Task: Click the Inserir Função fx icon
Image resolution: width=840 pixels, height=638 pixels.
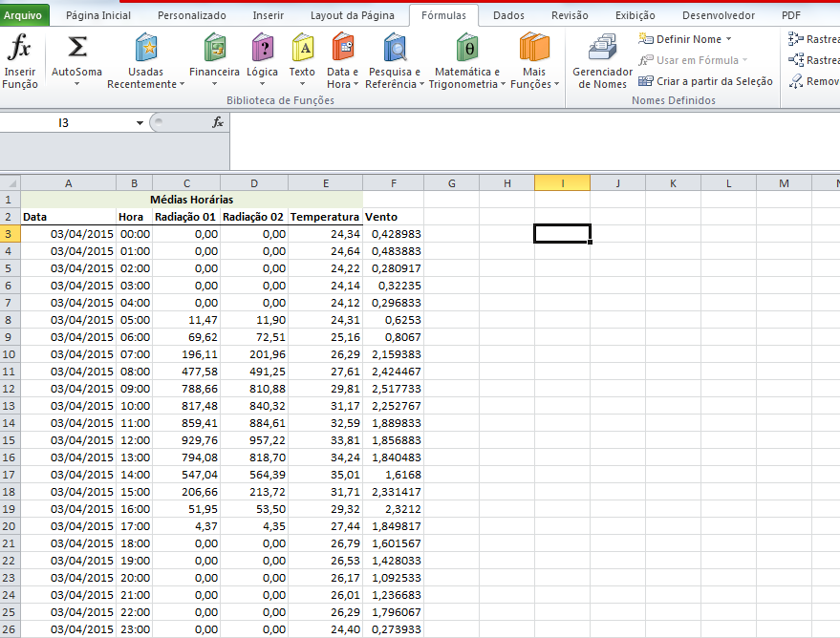Action: coord(19,48)
